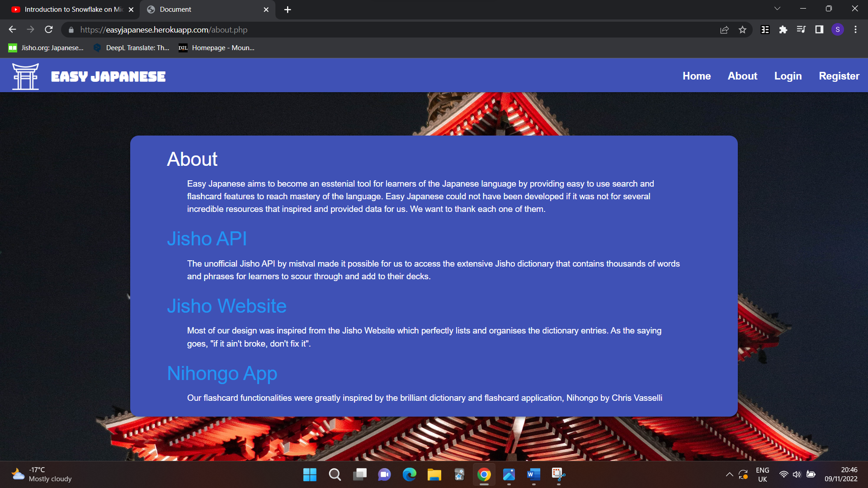The image size is (868, 488).
Task: Open taskbar Search
Action: pos(335,474)
